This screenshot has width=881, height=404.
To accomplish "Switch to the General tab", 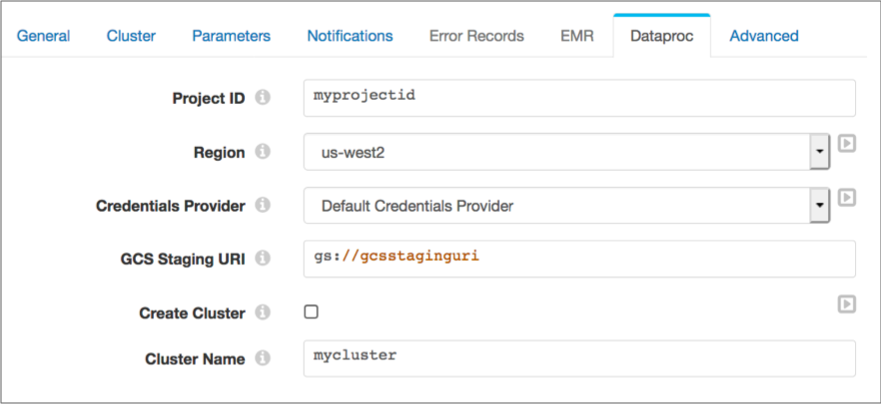I will (43, 36).
